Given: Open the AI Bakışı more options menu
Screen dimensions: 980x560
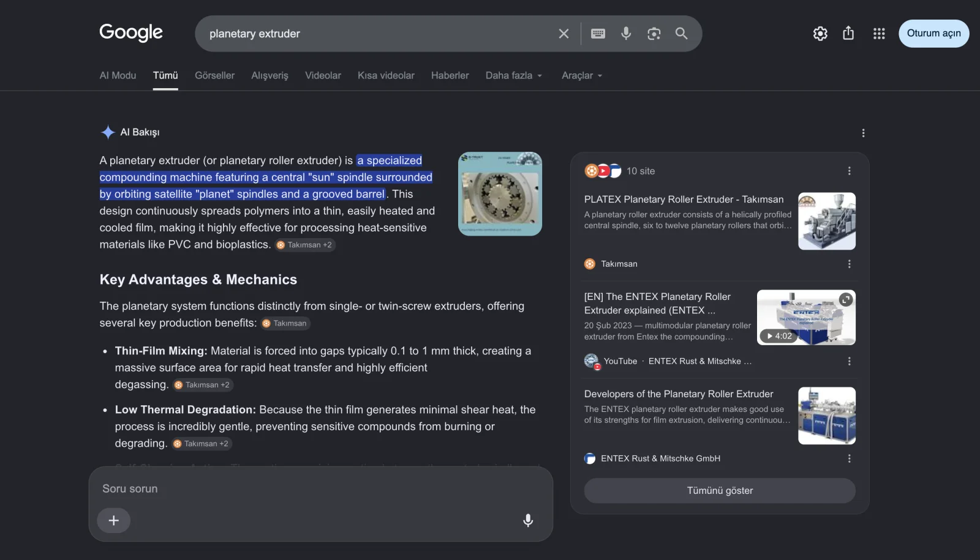Looking at the screenshot, I should click(863, 133).
